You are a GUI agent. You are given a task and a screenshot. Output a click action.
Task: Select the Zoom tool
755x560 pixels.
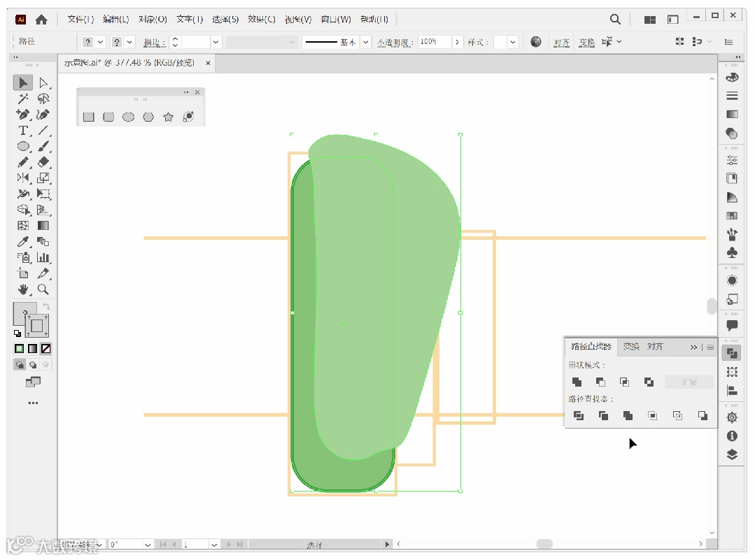[43, 289]
